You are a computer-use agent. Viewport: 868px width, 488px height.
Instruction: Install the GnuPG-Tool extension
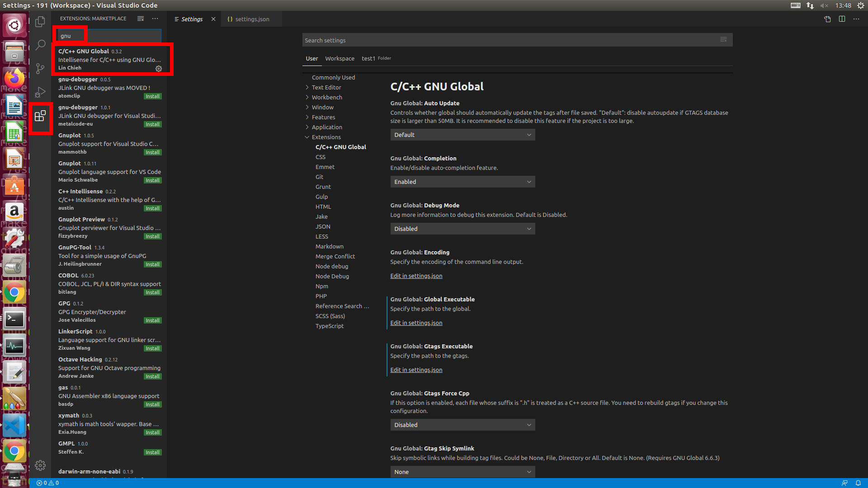[x=152, y=264]
